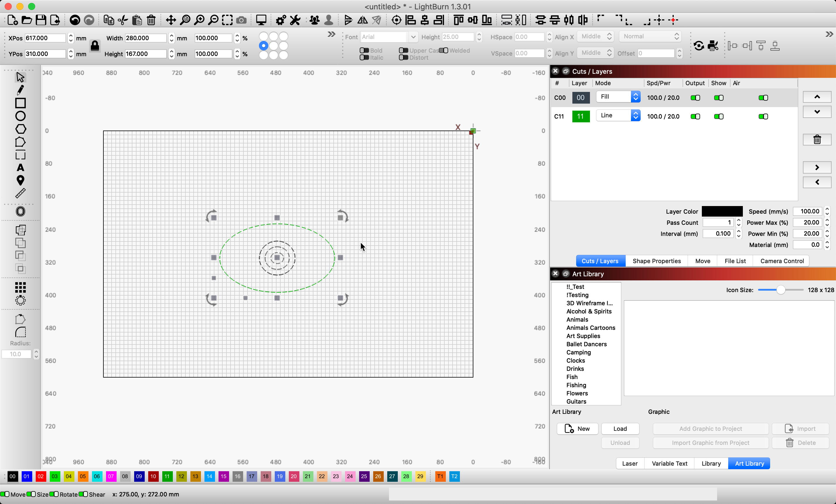Image resolution: width=836 pixels, height=504 pixels.
Task: Select the Rectangle tool
Action: pos(20,103)
